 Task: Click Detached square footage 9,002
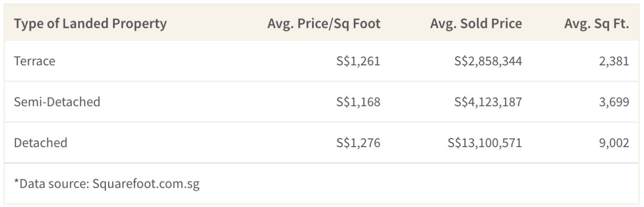614,143
